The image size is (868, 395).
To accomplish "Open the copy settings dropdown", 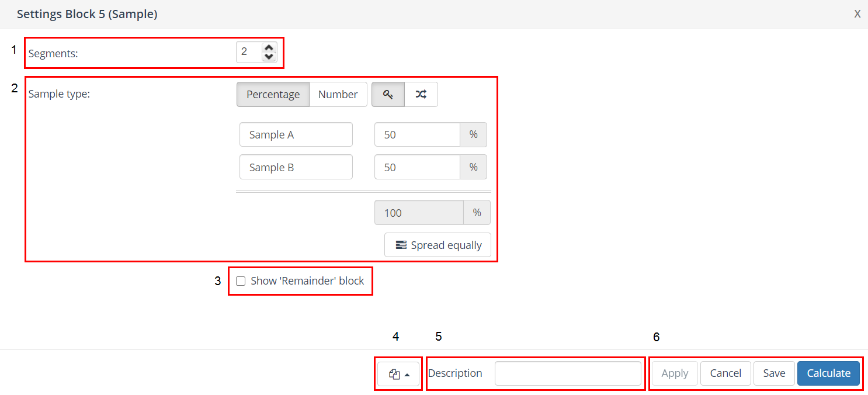I will (398, 374).
